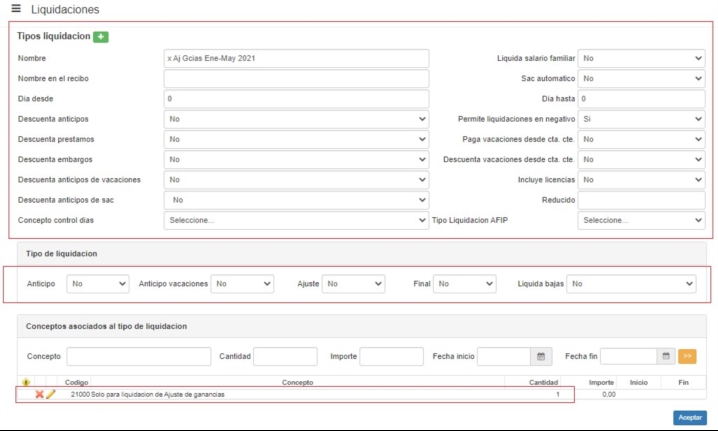
Task: Edit concept 21000 with pencil icon
Action: tap(51, 395)
